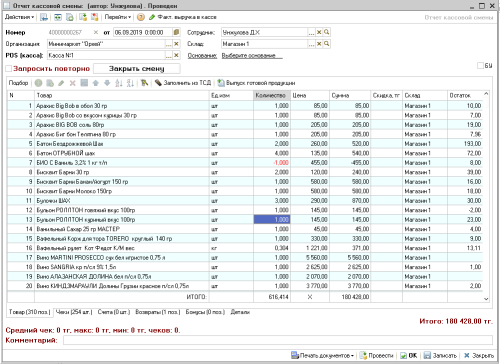Click the delete row X icon

click(72, 83)
